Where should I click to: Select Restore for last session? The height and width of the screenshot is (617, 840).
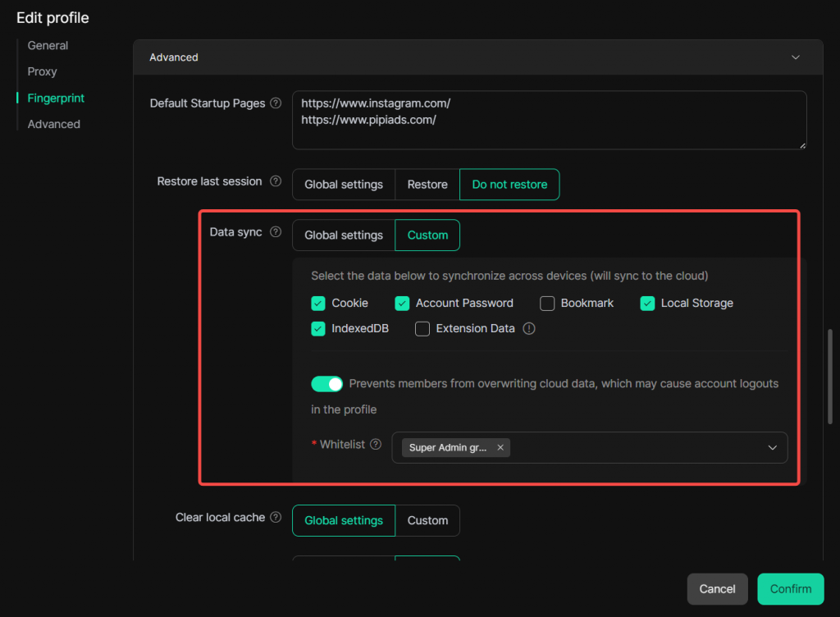[427, 185]
